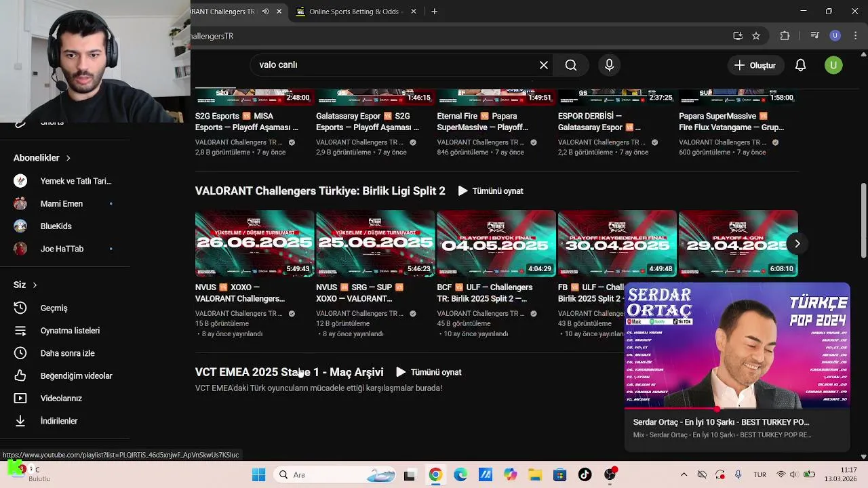The height and width of the screenshot is (488, 868).
Task: Open S2G Esports MISA Esports video title
Action: point(247,122)
